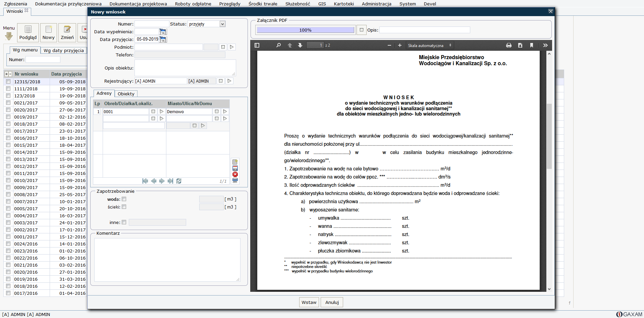
Task: Check the box for wniosek 0021/2017
Action: pyautogui.click(x=8, y=103)
